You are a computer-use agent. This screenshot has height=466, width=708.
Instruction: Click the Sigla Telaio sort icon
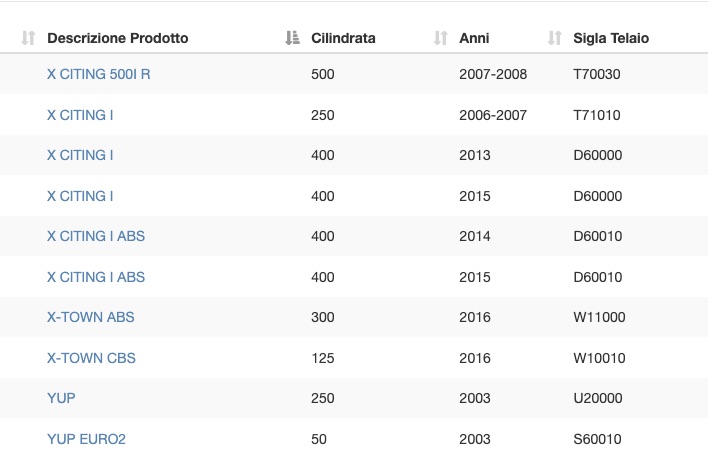tap(554, 38)
